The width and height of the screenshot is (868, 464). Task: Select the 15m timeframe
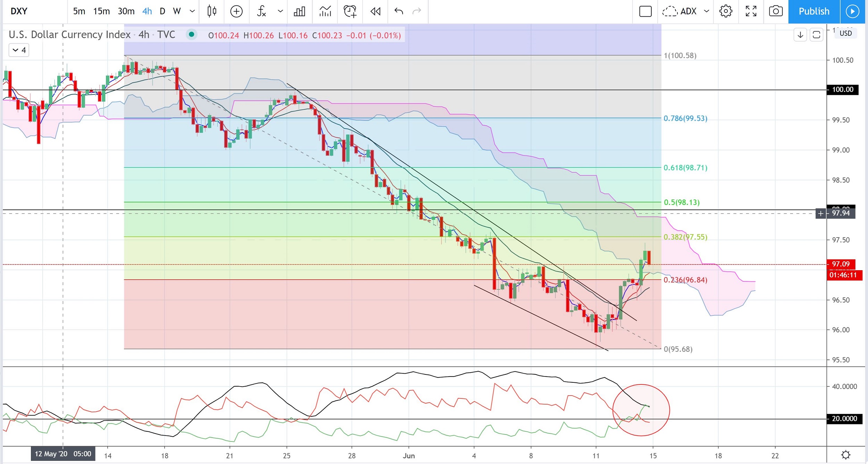(x=101, y=11)
